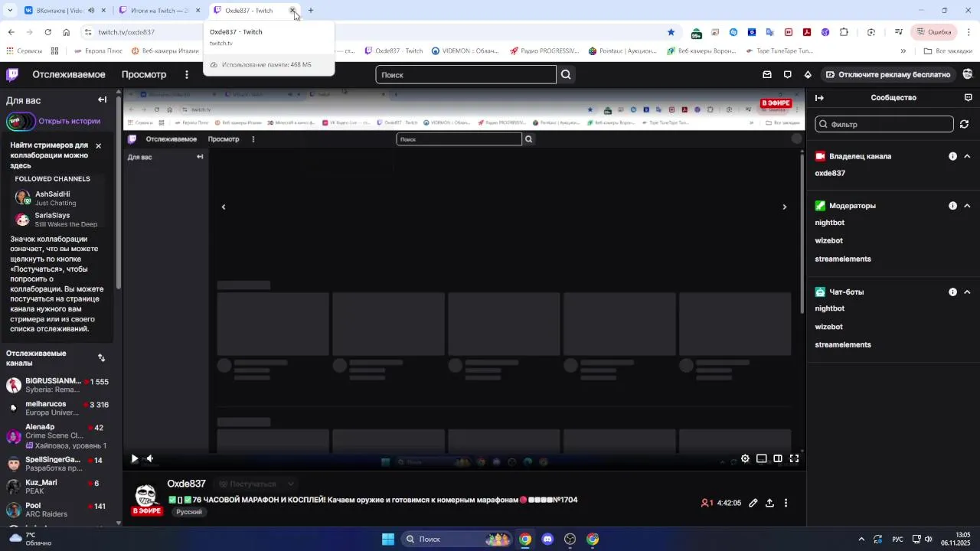Screen dimensions: 980x551
Task: Click the Twitch search input field
Action: (466, 74)
